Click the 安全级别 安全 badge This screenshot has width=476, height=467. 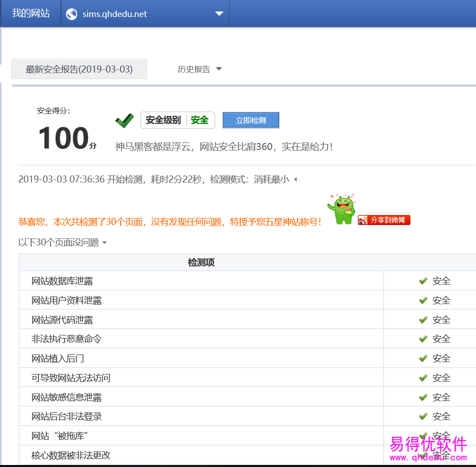[178, 120]
